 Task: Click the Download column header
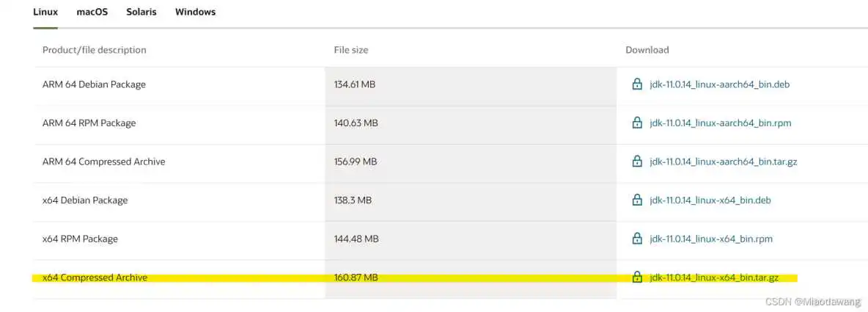[x=647, y=50]
